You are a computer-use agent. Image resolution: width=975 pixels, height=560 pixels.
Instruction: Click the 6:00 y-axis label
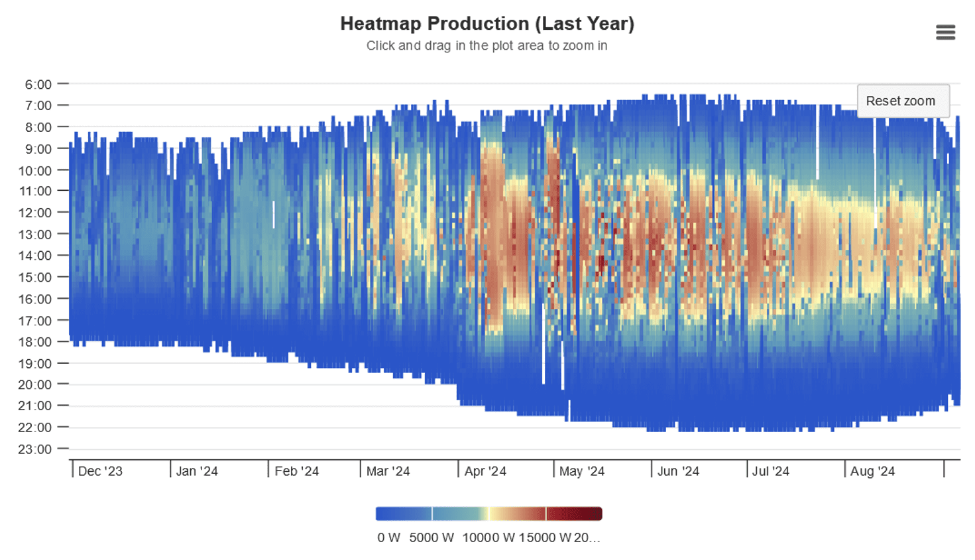38,84
